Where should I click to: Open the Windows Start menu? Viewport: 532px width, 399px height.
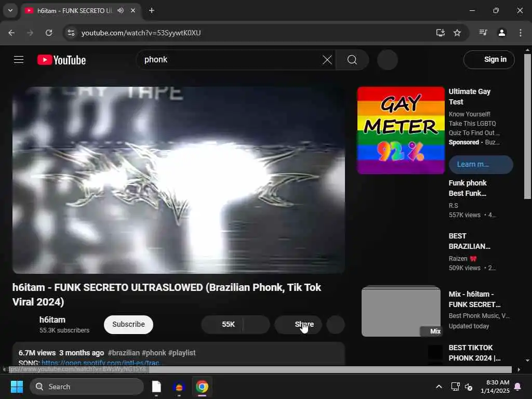click(17, 387)
